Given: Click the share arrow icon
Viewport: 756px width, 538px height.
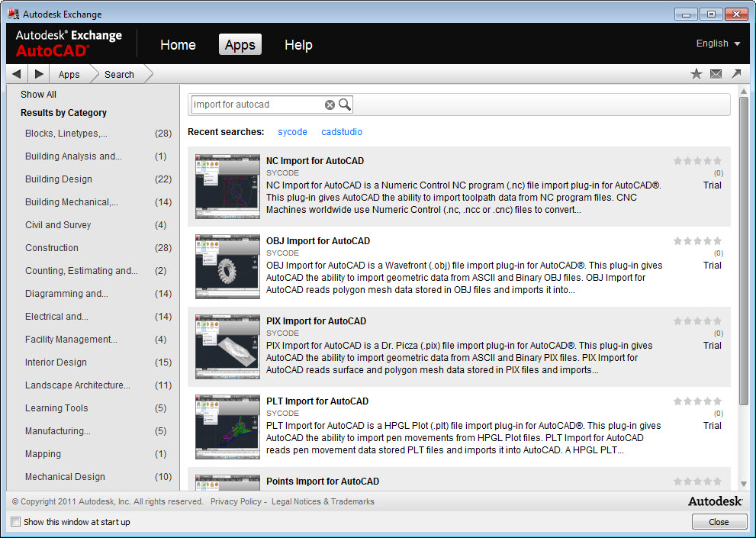Looking at the screenshot, I should [735, 74].
